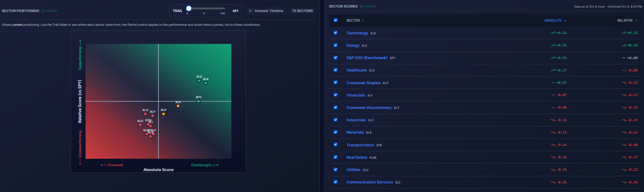Click the Oversold axis label
Image resolution: width=644 pixels, height=192 pixels.
coord(112,165)
